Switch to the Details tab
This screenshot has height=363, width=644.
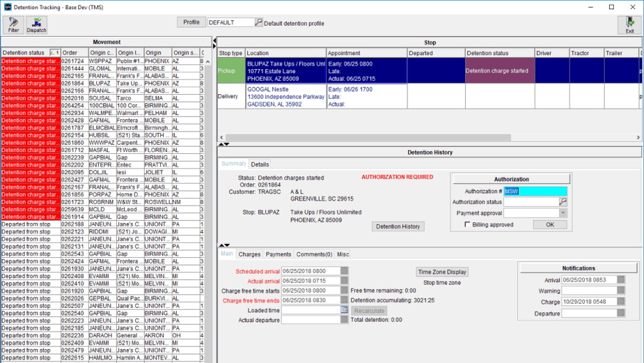(x=260, y=164)
